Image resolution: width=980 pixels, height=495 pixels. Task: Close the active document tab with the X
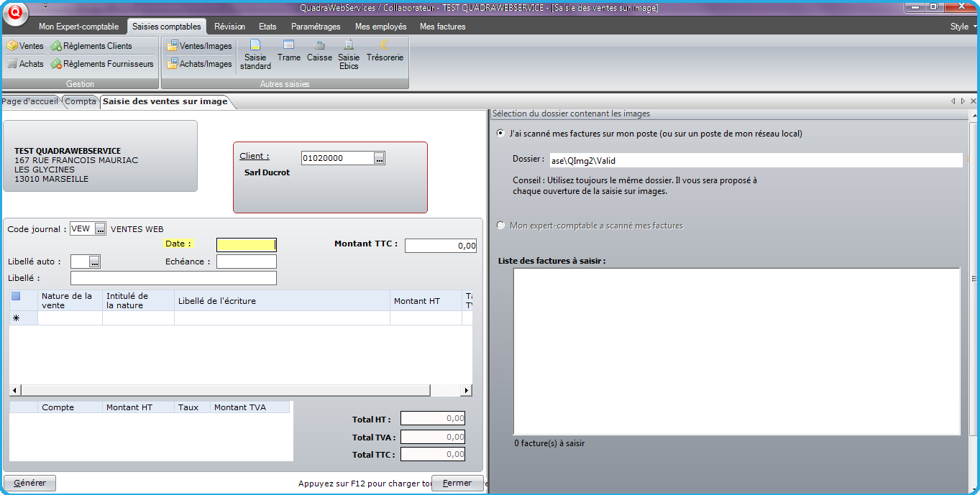click(x=973, y=101)
